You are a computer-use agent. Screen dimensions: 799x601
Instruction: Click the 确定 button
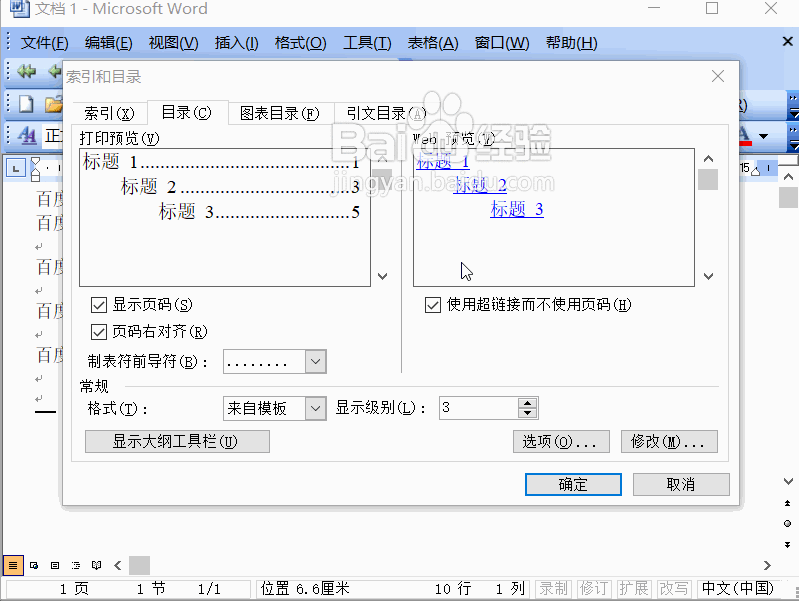(573, 484)
